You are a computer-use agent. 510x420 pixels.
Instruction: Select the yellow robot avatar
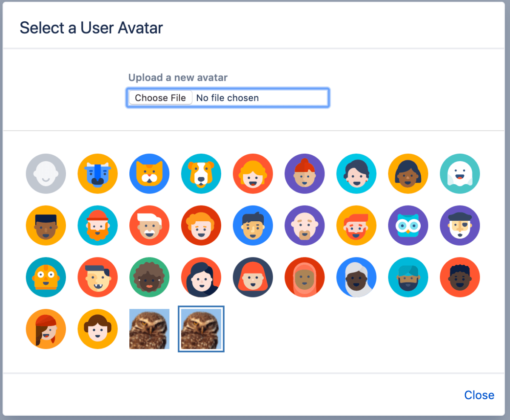click(x=46, y=277)
